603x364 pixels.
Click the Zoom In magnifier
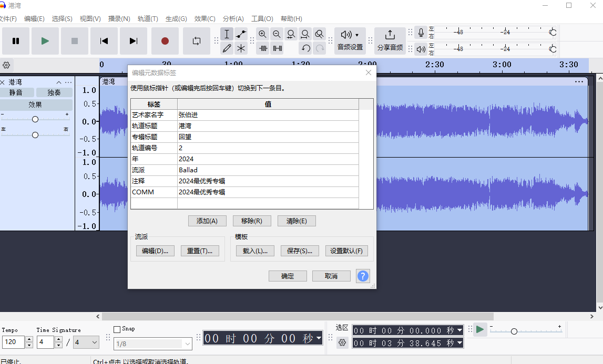[x=263, y=34]
